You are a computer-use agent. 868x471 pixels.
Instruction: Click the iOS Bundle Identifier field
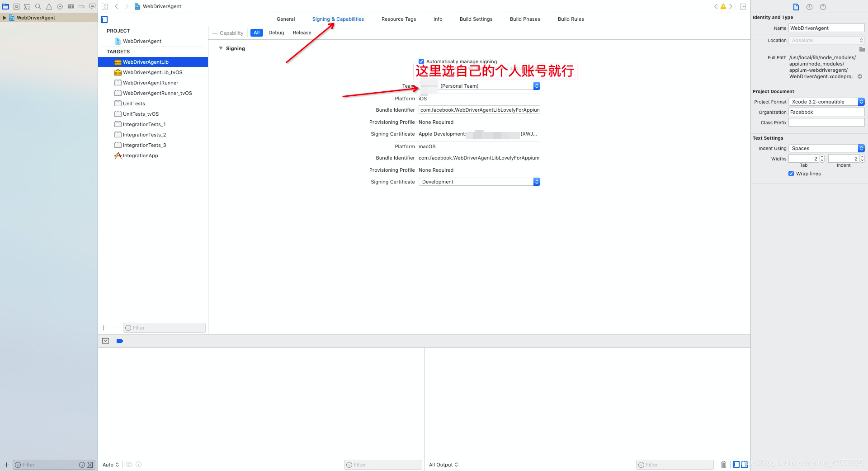click(x=479, y=110)
